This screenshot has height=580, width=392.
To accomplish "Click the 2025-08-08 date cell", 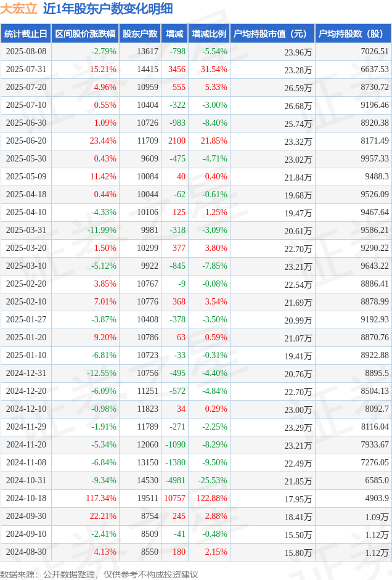I will [x=26, y=52].
